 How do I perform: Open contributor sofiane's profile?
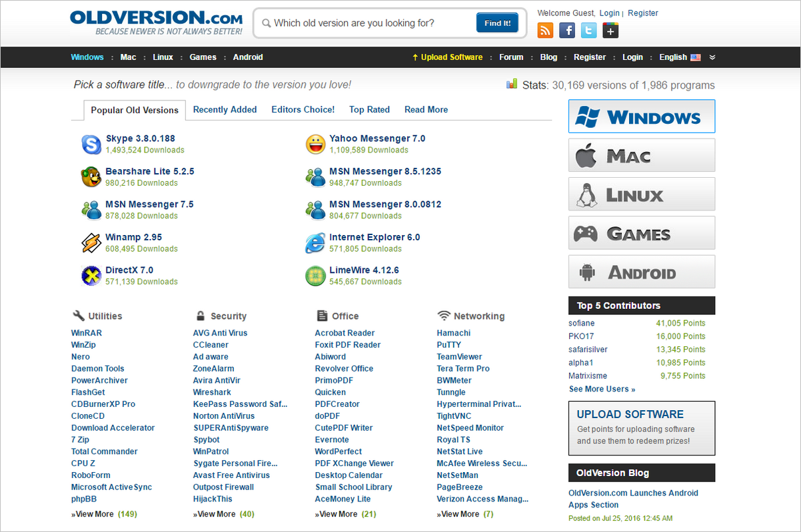click(x=582, y=324)
